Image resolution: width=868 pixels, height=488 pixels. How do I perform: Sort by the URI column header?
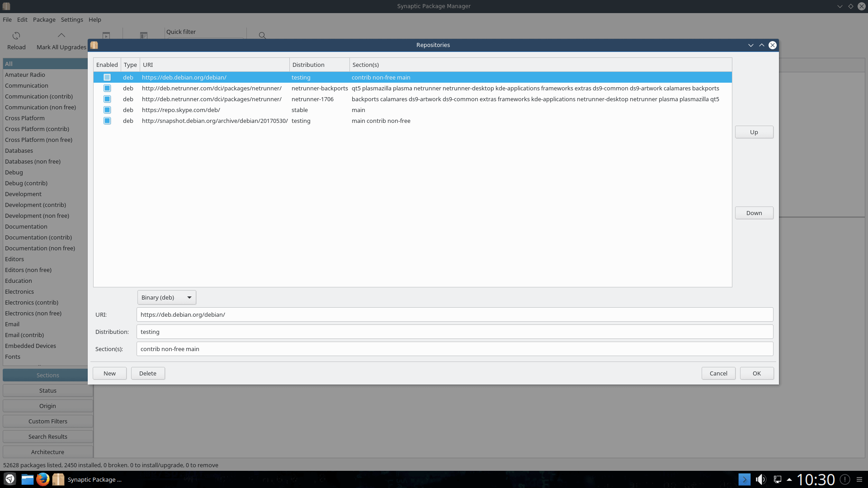(215, 65)
